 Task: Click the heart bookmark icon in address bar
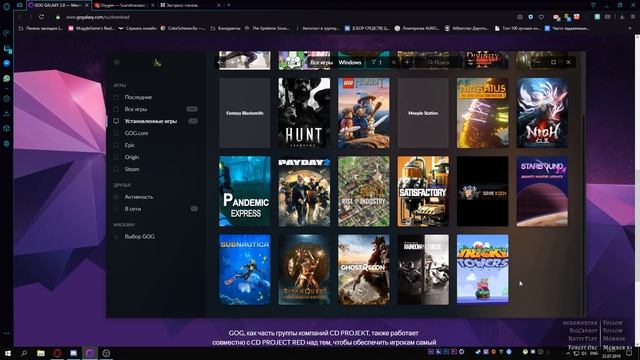541,17
